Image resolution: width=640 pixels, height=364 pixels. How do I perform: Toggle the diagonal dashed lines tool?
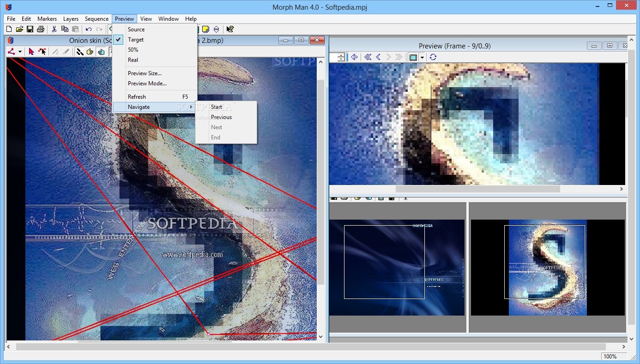point(80,52)
